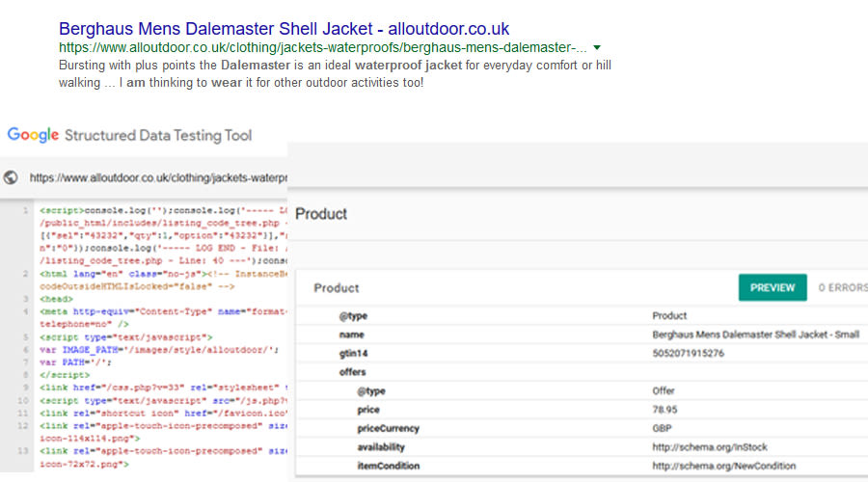Image resolution: width=868 pixels, height=482 pixels.
Task: Click the first @type row with value Product
Action: click(582, 316)
